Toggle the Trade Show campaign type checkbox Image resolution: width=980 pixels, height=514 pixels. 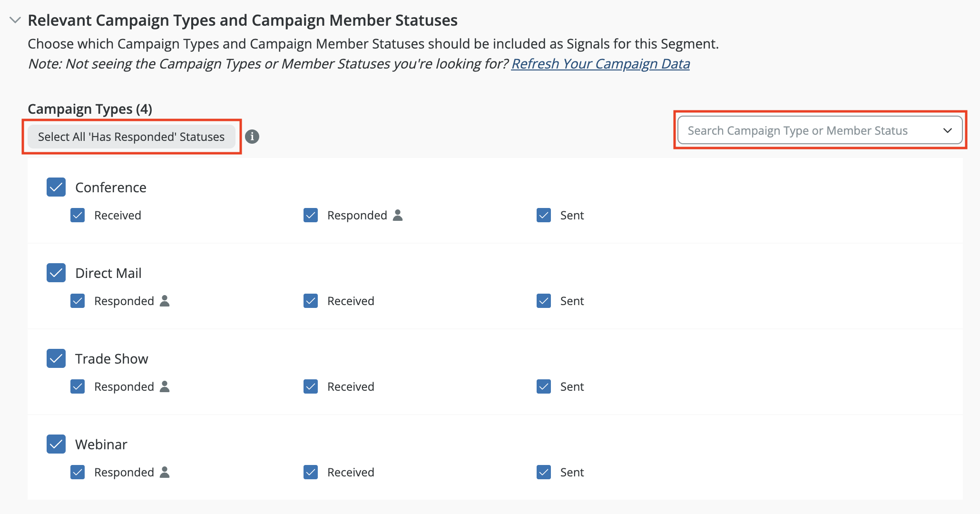56,358
